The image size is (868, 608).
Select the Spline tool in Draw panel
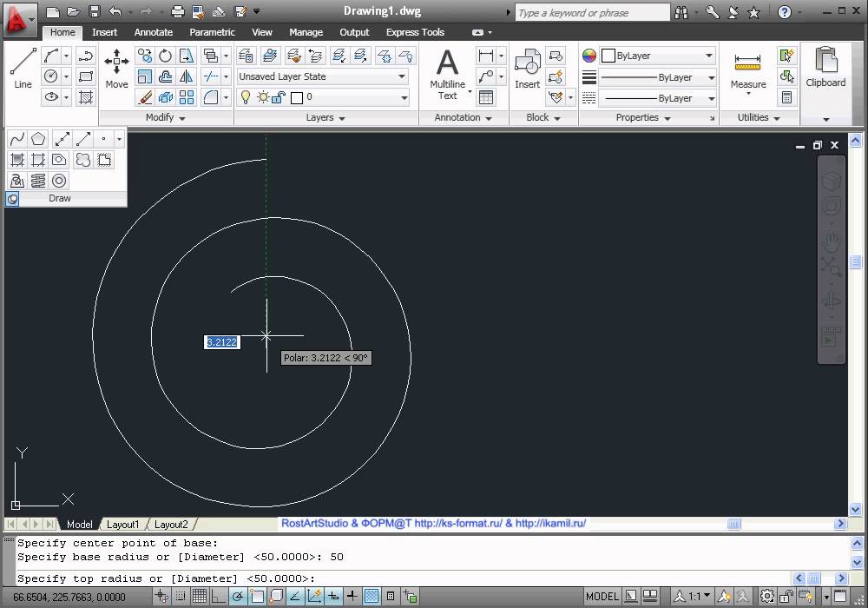pos(17,138)
